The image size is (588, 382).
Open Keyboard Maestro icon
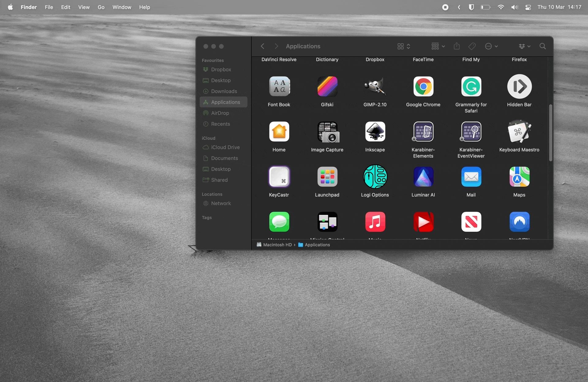click(519, 132)
